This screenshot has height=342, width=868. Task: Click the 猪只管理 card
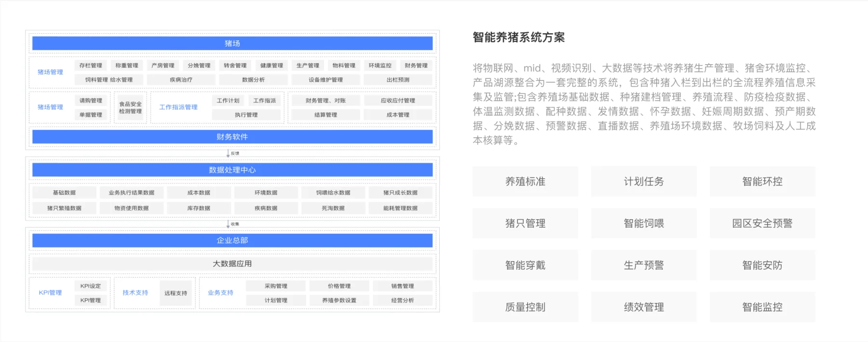click(525, 224)
